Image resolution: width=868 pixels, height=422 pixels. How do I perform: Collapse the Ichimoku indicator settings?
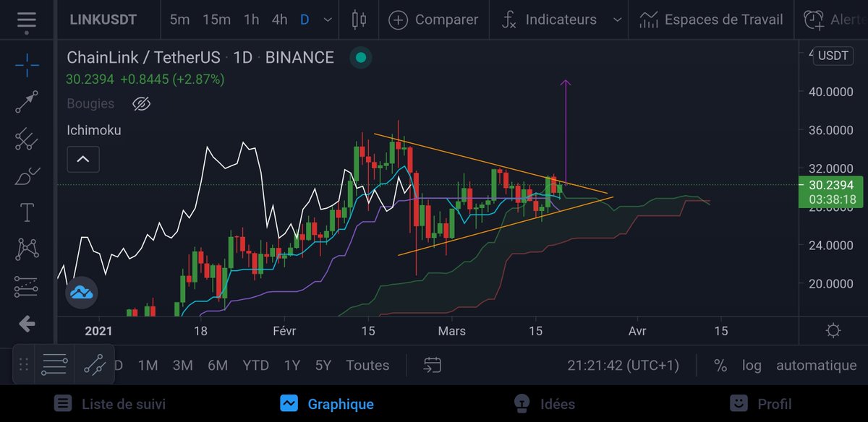point(82,159)
